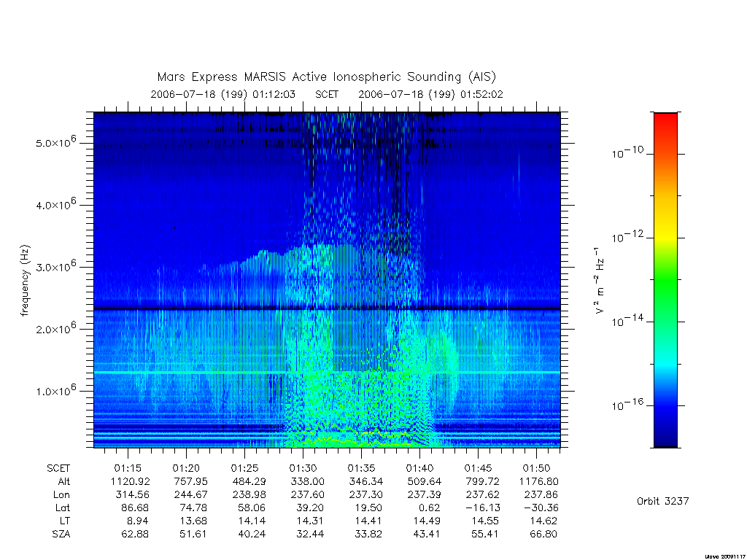Click the Orbit 3237 label
Viewport: 747px width, 560px height.
(662, 501)
